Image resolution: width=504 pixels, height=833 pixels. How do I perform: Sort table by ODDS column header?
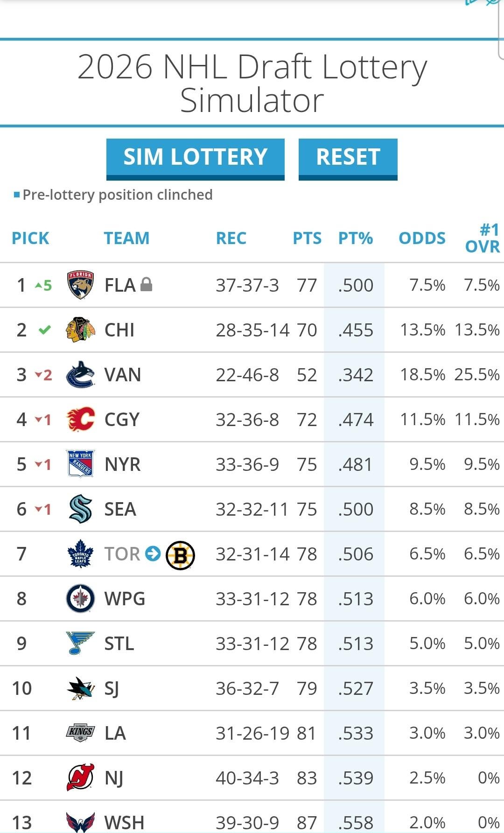pyautogui.click(x=422, y=238)
